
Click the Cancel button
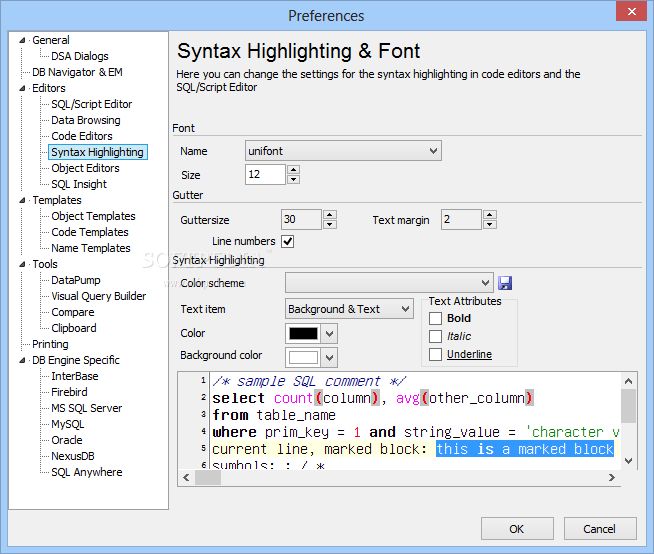600,529
